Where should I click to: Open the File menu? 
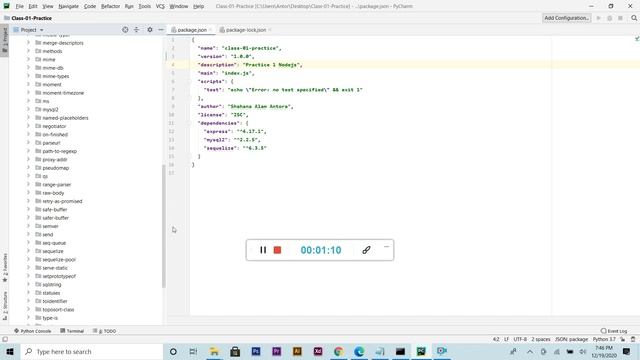[20, 6]
